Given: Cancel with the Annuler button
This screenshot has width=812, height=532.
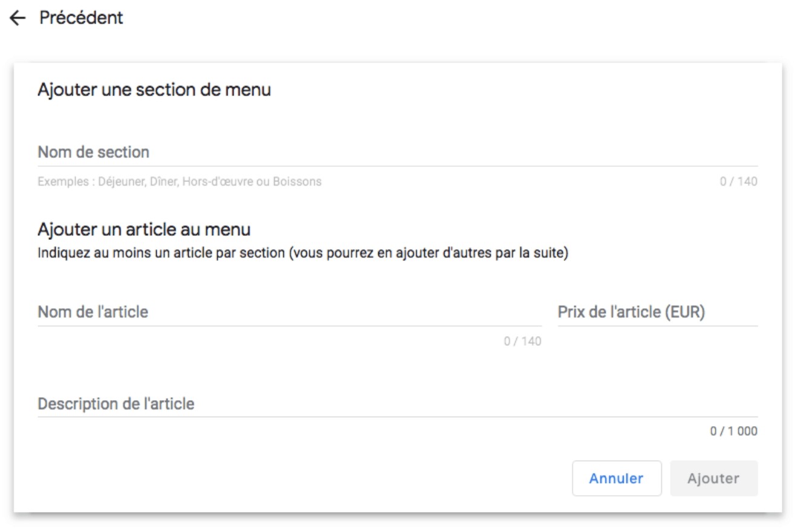Looking at the screenshot, I should pyautogui.click(x=617, y=478).
